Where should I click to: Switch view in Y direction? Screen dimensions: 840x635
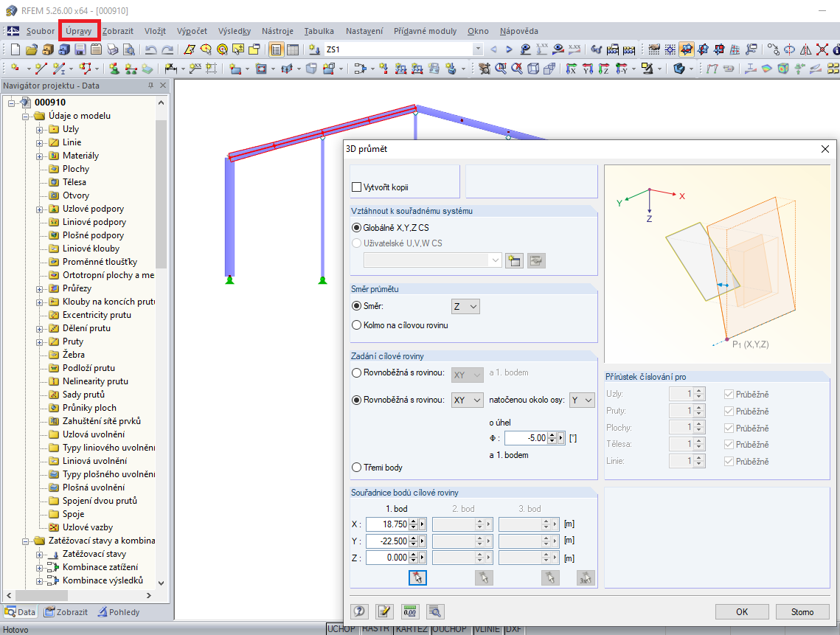tap(588, 69)
